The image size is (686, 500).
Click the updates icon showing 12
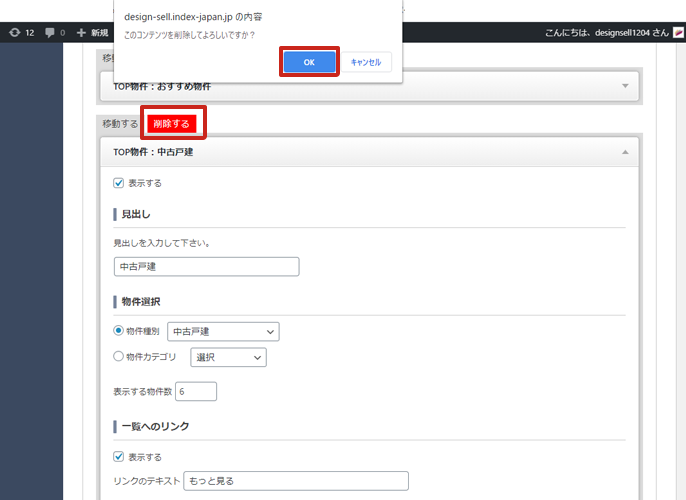[21, 33]
